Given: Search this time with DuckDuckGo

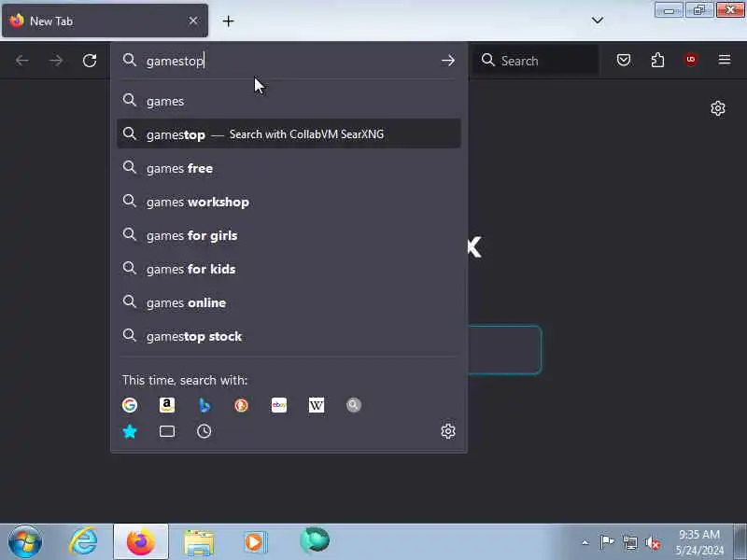Looking at the screenshot, I should (242, 405).
